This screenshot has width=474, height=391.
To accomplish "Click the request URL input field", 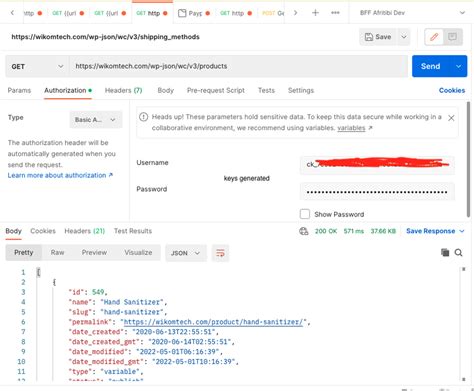I will pos(238,66).
